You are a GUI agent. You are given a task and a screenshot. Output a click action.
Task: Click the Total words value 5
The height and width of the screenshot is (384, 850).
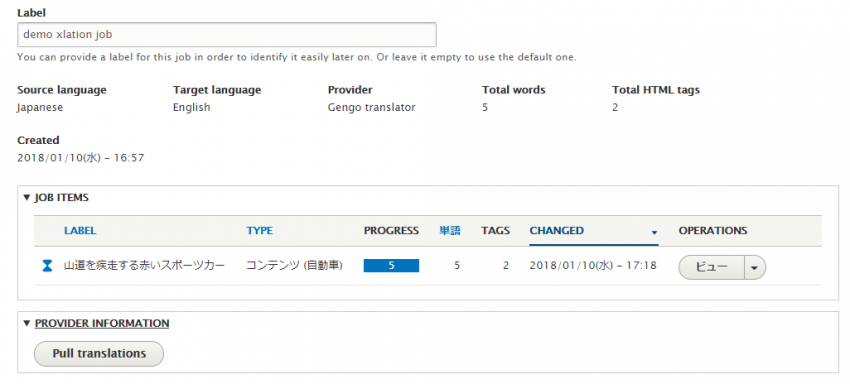485,107
